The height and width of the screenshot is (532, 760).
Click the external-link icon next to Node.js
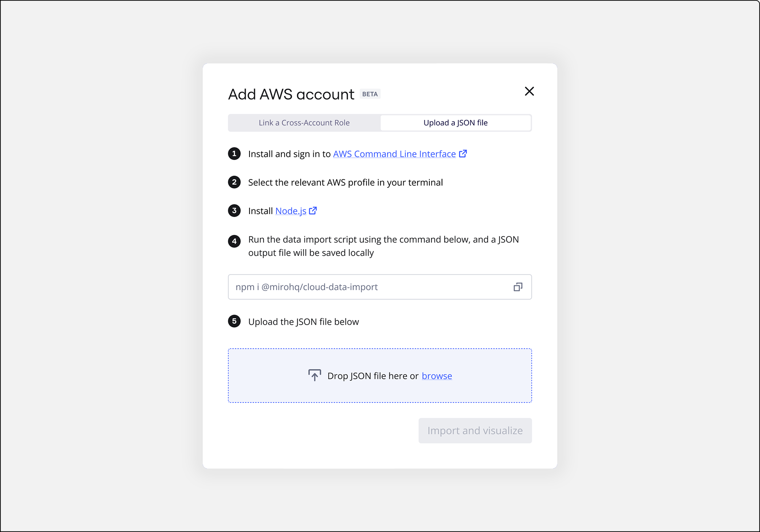tap(313, 211)
